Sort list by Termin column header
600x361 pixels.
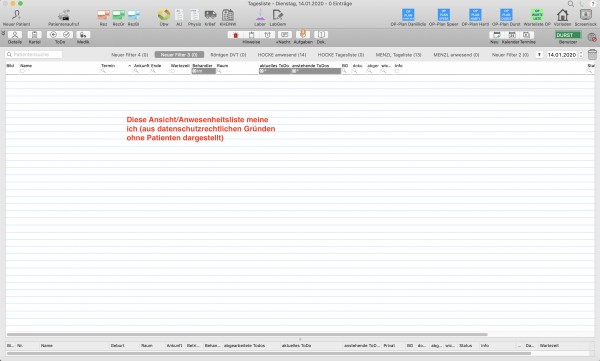tap(108, 66)
